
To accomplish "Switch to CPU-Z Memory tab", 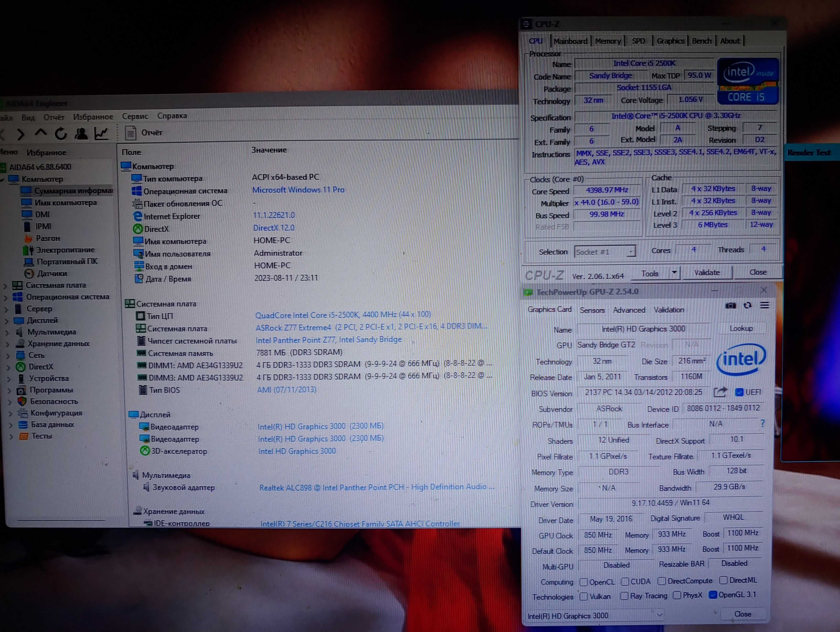I will (x=608, y=41).
